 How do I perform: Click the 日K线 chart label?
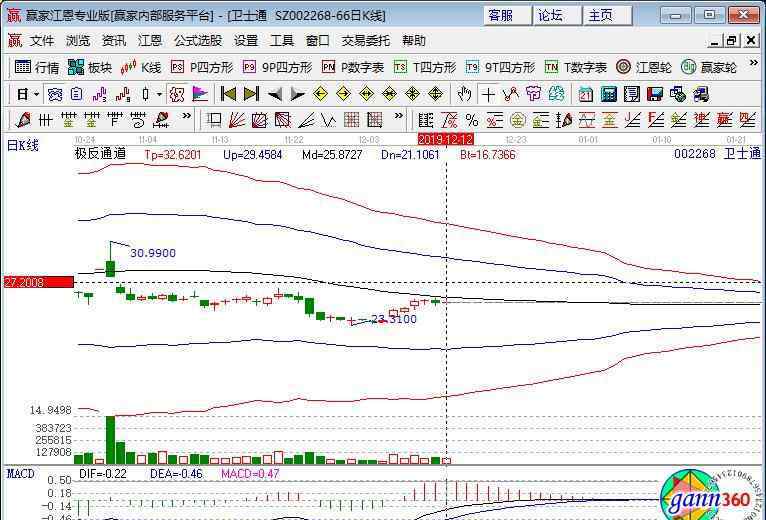[22, 145]
